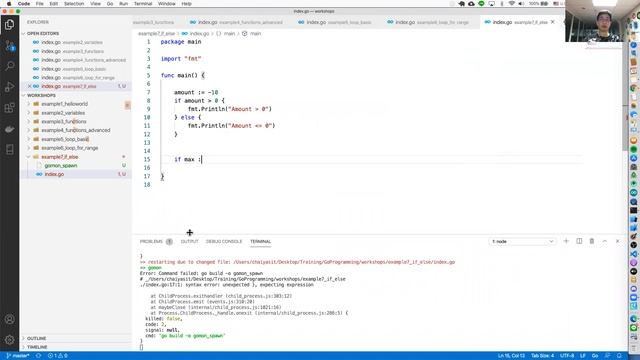The image size is (640, 360).
Task: Place cursor on line 15 'if max'
Action: click(x=188, y=159)
